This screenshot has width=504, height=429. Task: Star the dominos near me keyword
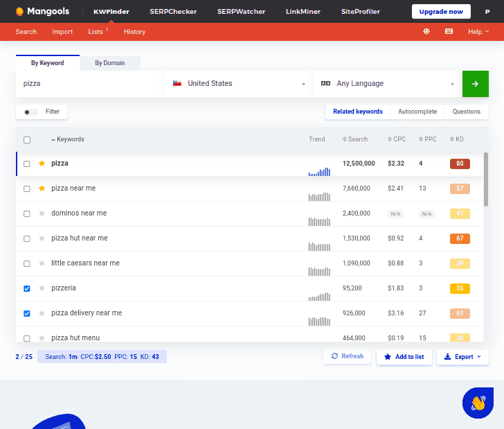pos(42,213)
